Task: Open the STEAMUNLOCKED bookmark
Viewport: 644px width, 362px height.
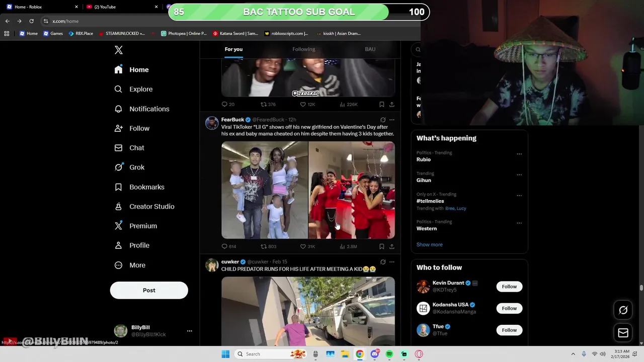Action: (122, 34)
